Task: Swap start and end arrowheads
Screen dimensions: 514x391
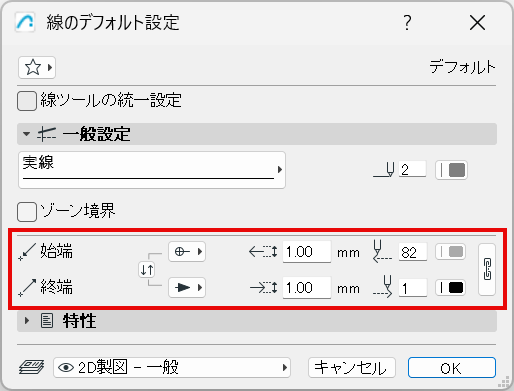Action: [x=147, y=269]
